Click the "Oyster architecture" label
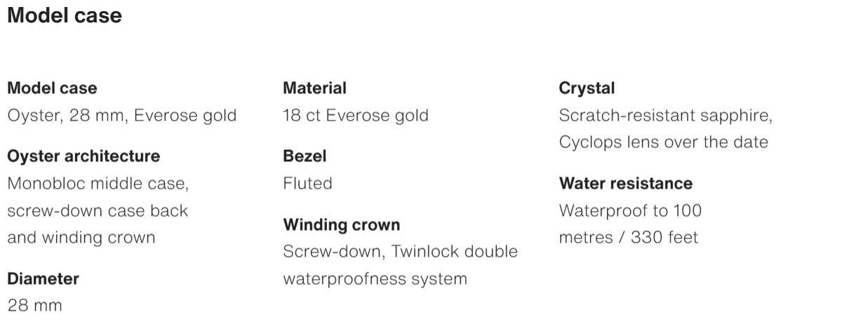This screenshot has height=324, width=868. click(x=84, y=156)
